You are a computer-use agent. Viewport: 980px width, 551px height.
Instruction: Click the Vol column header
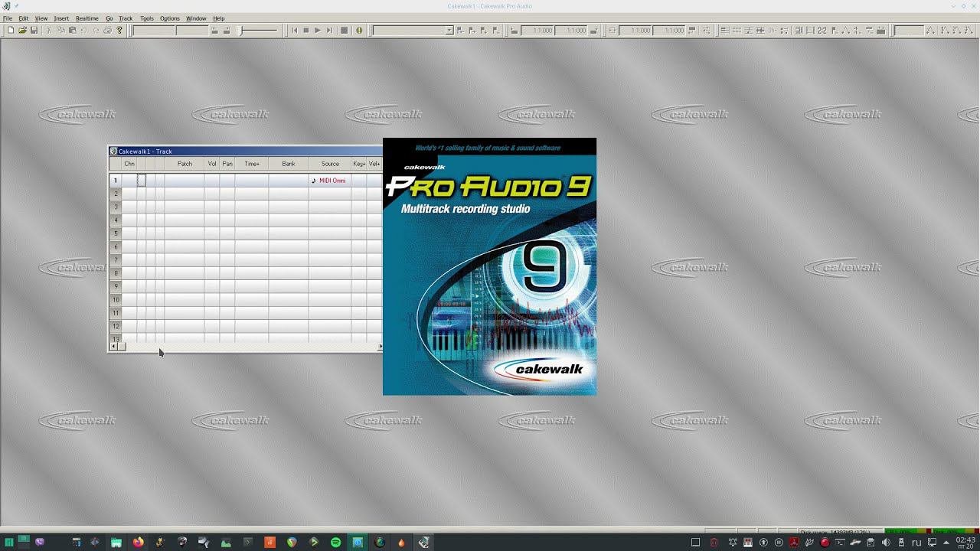[x=212, y=164]
